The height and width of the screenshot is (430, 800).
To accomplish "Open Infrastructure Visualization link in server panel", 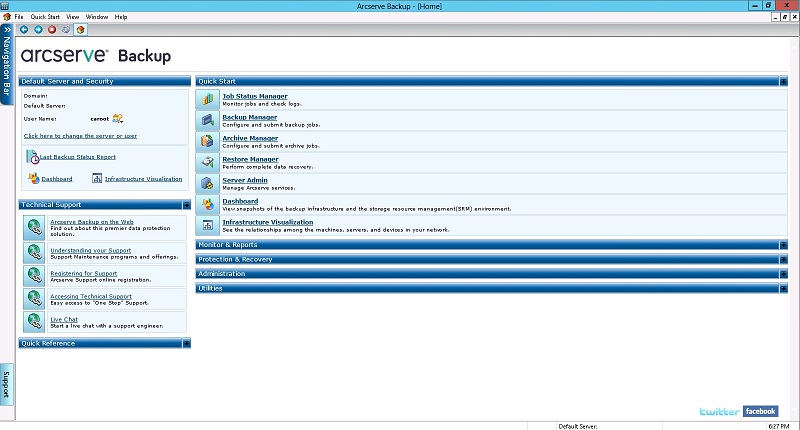I will coord(143,179).
